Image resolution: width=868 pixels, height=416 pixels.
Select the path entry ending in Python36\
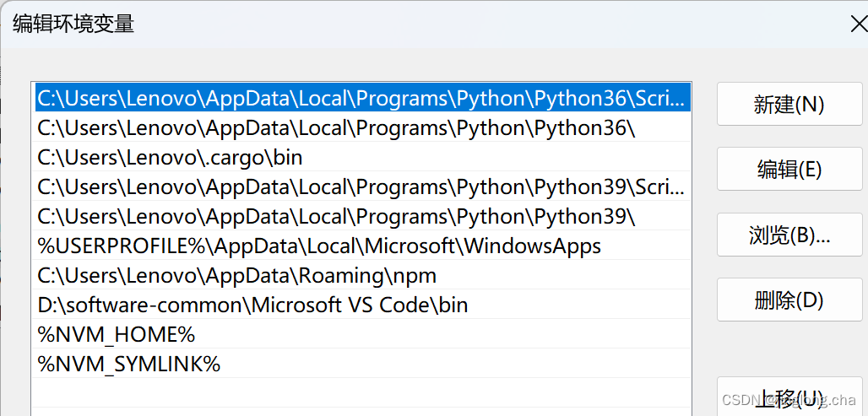pos(362,127)
